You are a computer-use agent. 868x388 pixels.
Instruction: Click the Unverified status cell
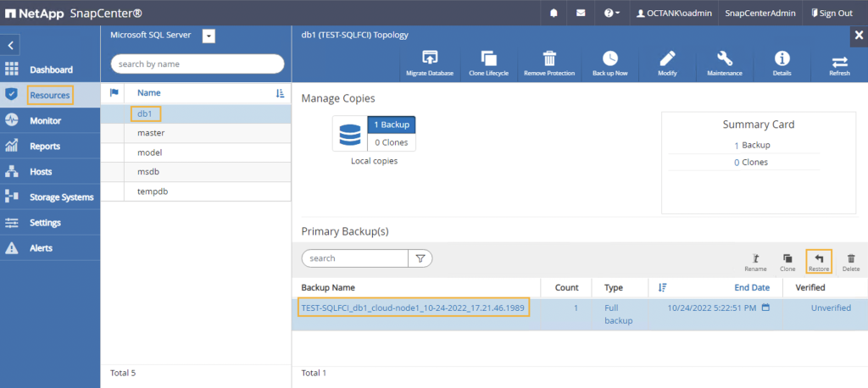click(x=831, y=308)
